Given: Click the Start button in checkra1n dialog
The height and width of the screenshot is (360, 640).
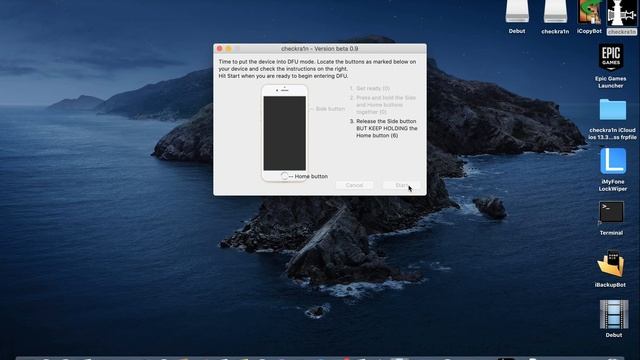Looking at the screenshot, I should pos(402,185).
